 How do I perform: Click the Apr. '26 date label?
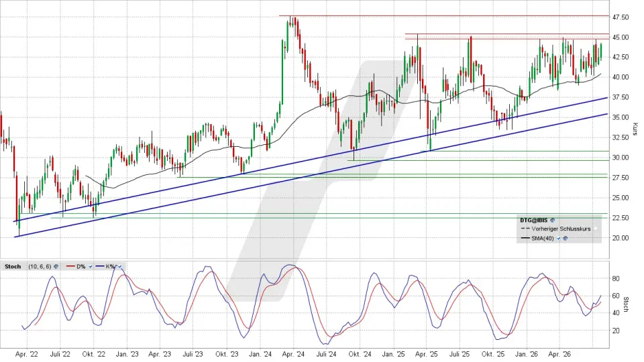pos(559,354)
